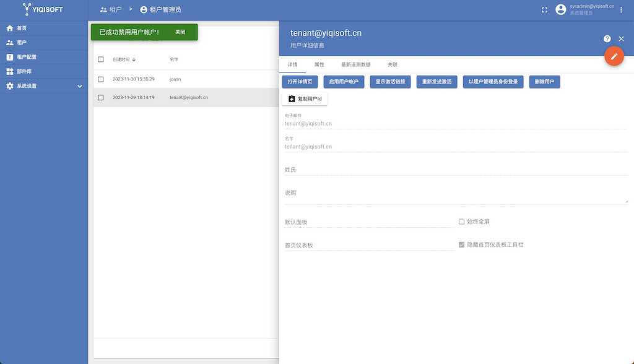Open the 租户配置 sidebar item

coord(44,57)
